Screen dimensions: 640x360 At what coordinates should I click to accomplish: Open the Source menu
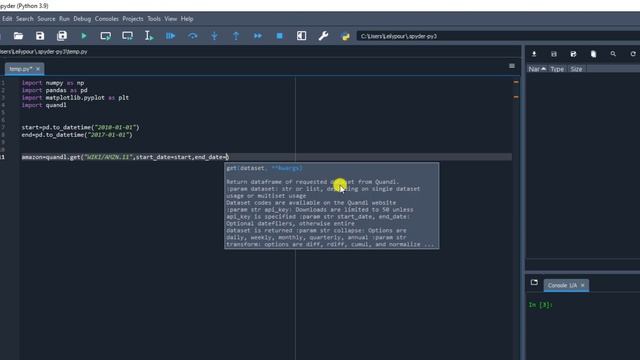(46, 19)
